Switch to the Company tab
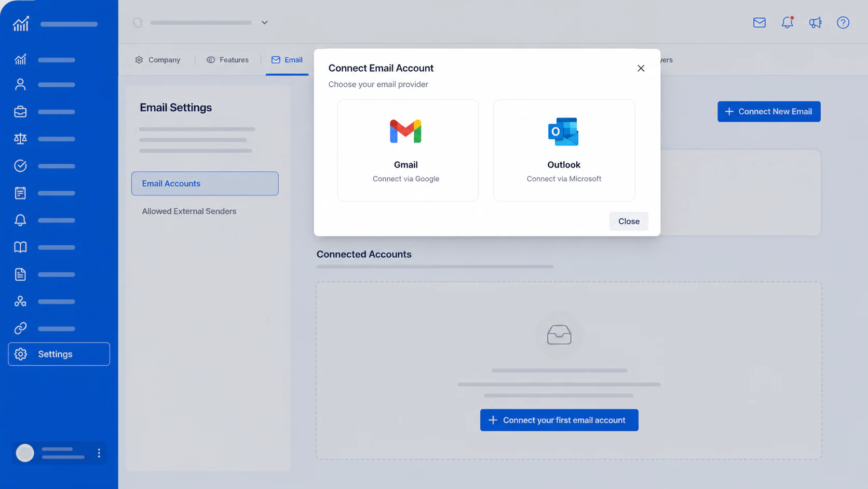This screenshot has height=489, width=868. (158, 60)
